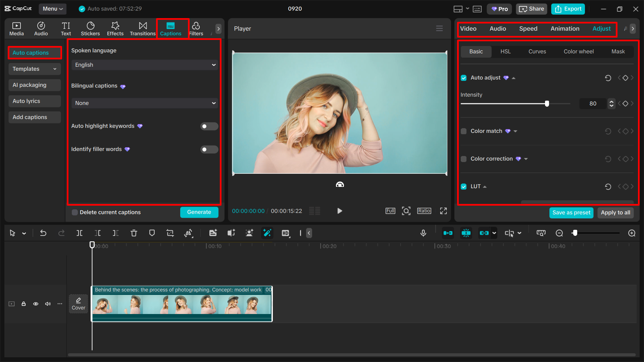Screen dimensions: 644x362
Task: Open the Bilingual captions dropdown
Action: (x=144, y=103)
